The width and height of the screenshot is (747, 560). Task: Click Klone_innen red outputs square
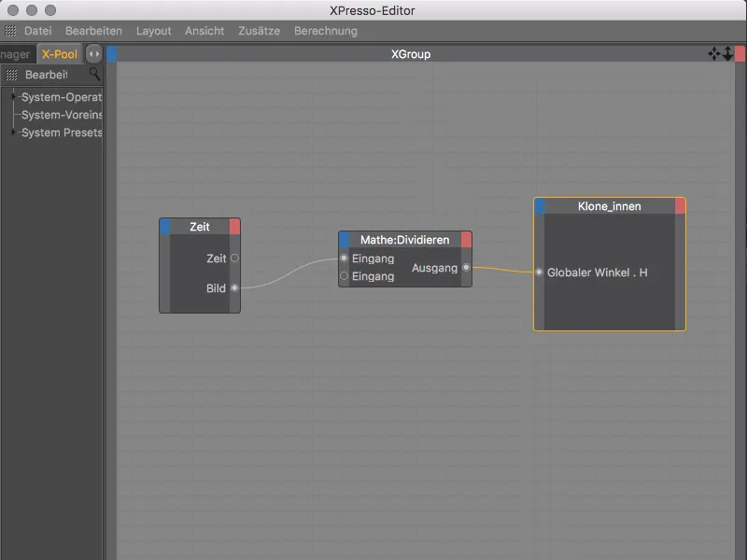pos(681,206)
